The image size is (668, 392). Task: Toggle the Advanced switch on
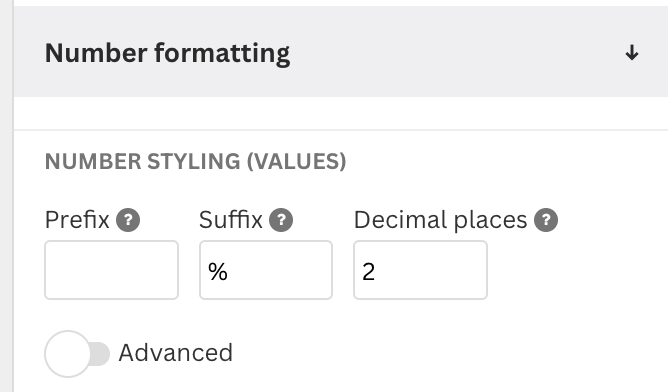click(77, 354)
